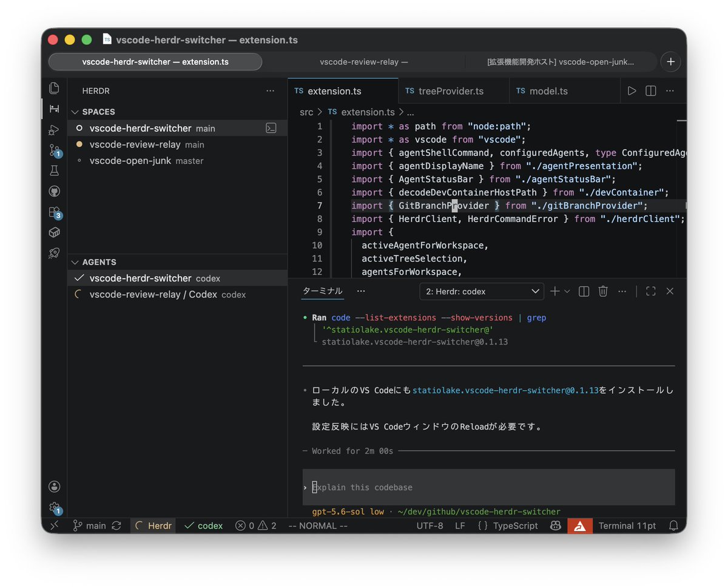Click codex status bar item
The height and width of the screenshot is (588, 728).
point(204,525)
